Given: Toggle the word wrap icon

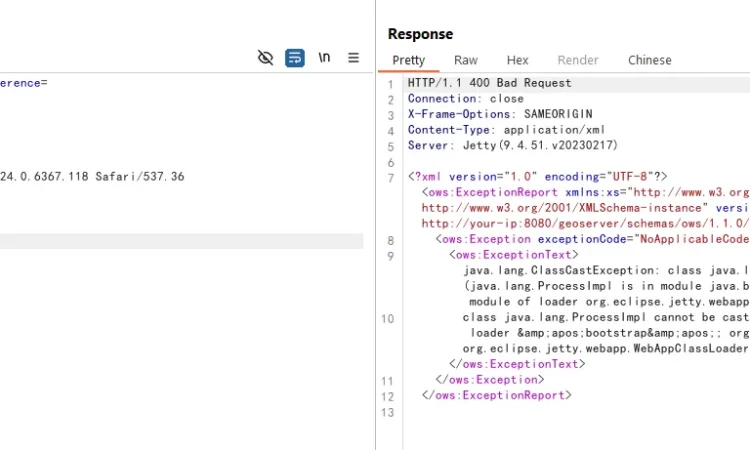Looking at the screenshot, I should 295,58.
